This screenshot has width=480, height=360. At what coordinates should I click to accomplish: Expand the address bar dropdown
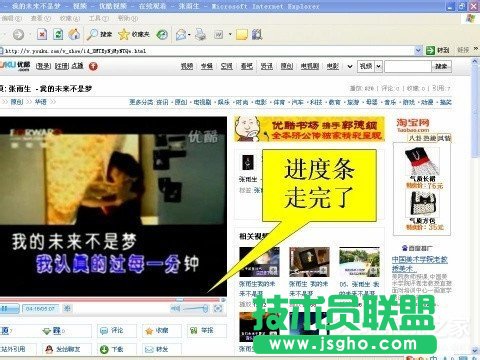point(418,50)
